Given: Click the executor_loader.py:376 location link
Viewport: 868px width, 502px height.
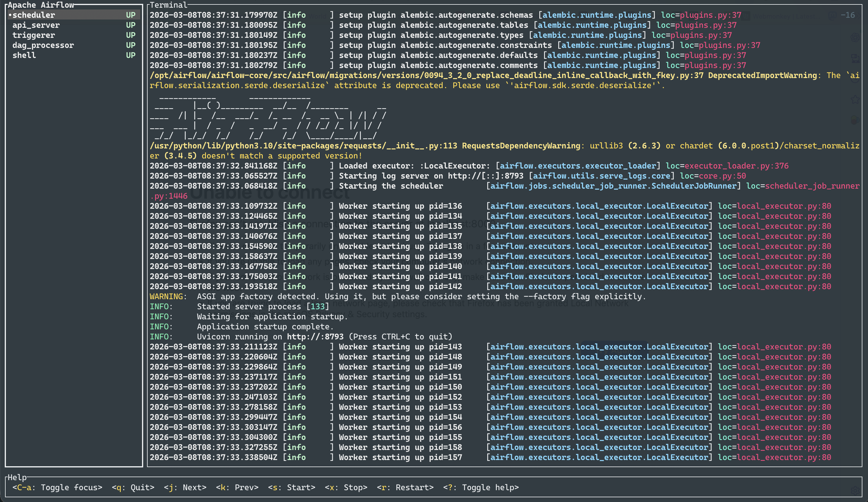Looking at the screenshot, I should pos(736,166).
